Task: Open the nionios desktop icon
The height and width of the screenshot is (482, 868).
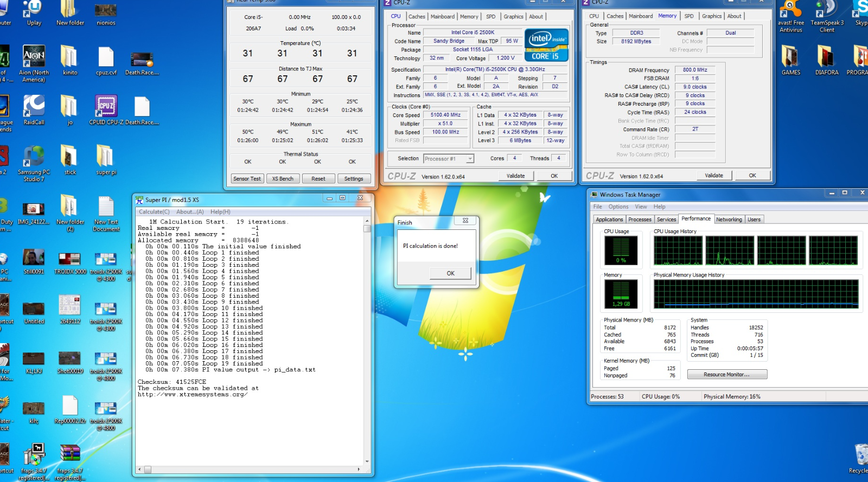Action: pos(106,13)
